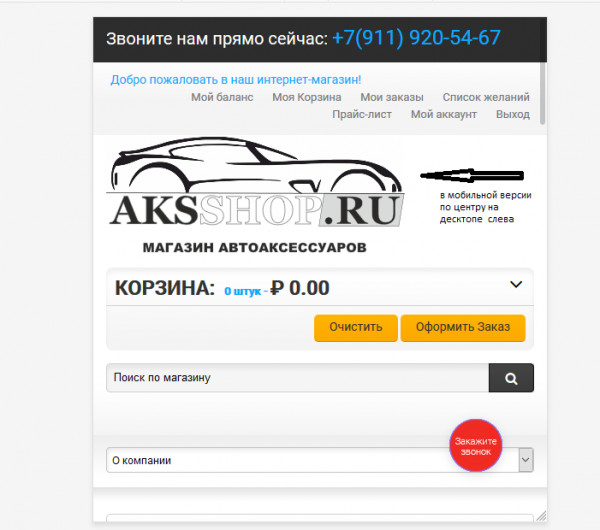Click the black left-pointing arrow image
This screenshot has height=530, width=600.
(x=472, y=176)
